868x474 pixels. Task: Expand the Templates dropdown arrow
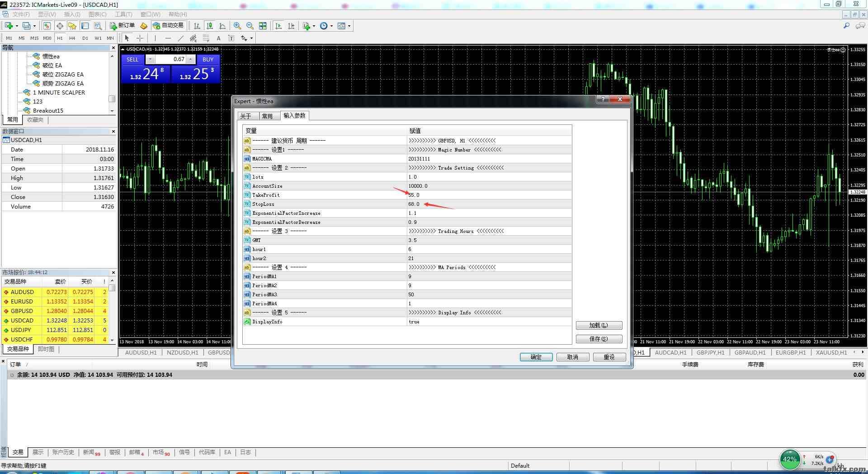[x=349, y=26]
